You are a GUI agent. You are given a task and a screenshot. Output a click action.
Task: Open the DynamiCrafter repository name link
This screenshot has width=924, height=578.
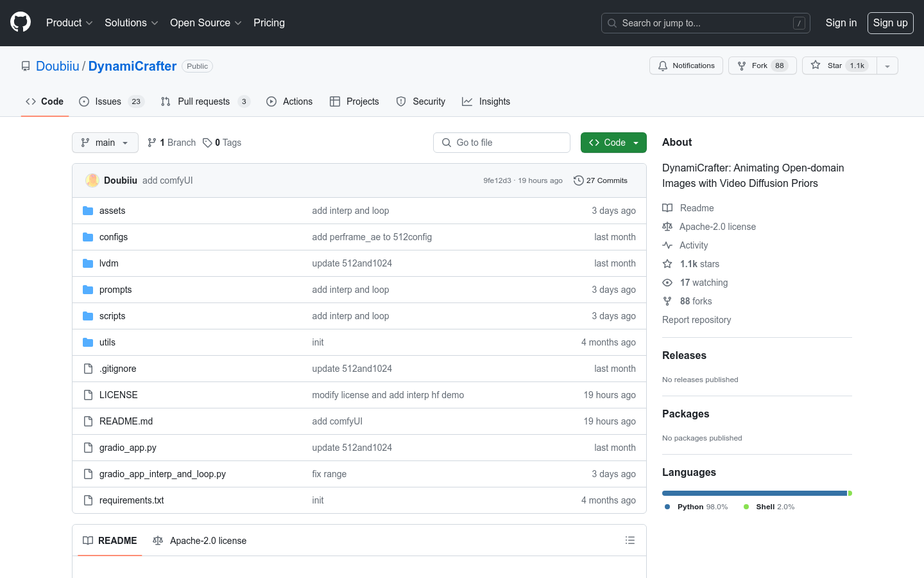(x=132, y=66)
